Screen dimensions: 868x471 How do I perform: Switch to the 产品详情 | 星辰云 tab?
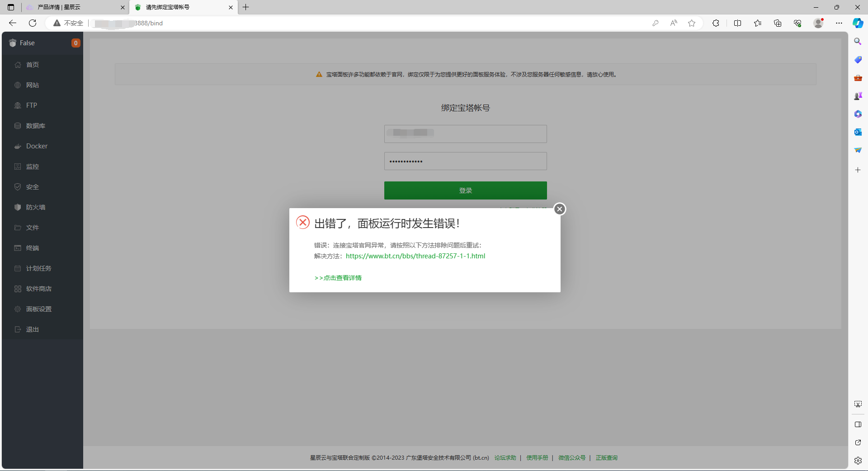75,7
